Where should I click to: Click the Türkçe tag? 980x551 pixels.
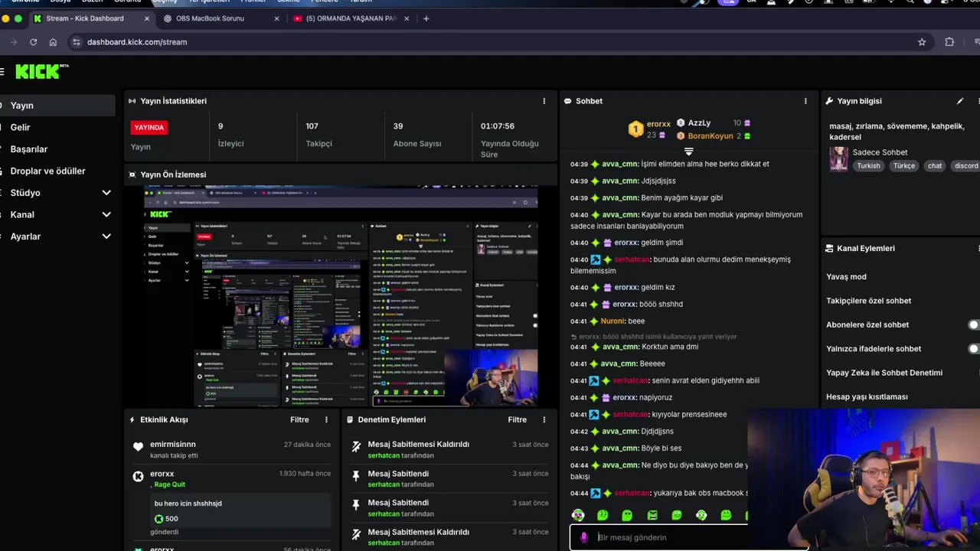(903, 165)
